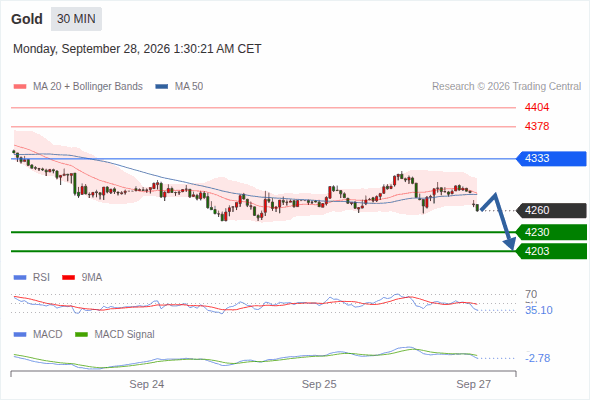Click the red 9MA legend marker

coord(68,277)
